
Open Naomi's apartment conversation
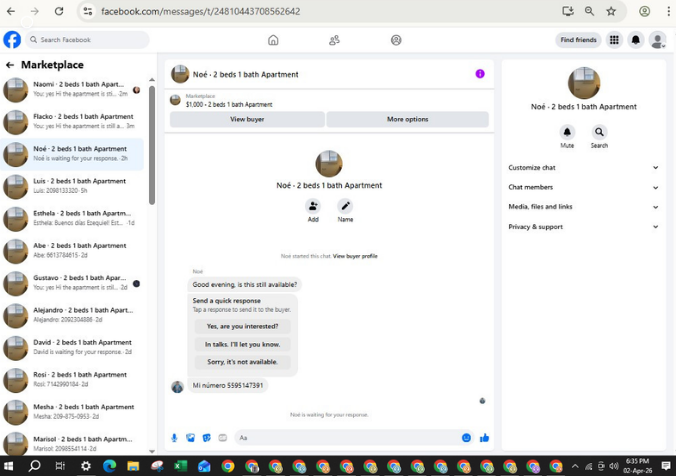click(x=72, y=89)
